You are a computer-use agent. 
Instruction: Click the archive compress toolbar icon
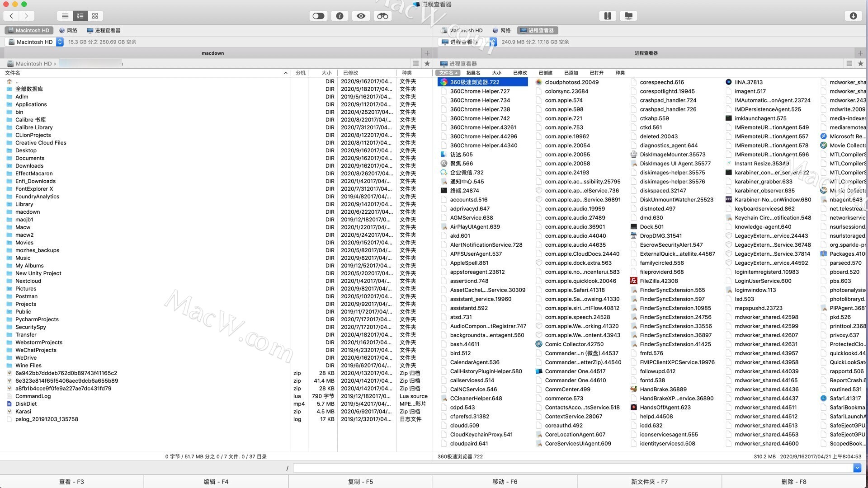point(608,16)
